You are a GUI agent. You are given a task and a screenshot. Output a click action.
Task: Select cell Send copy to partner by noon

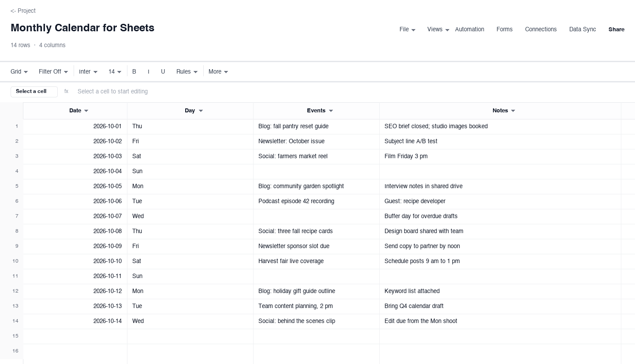501,246
